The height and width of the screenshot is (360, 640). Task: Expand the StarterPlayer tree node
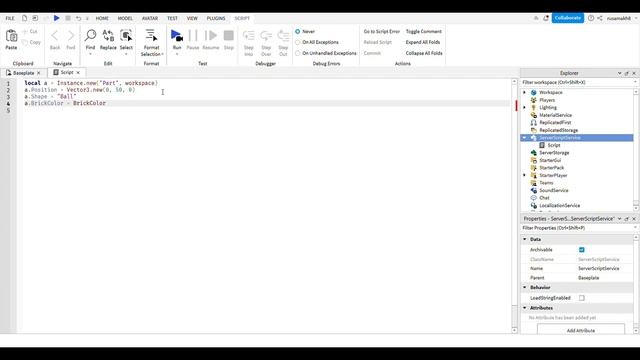pyautogui.click(x=525, y=175)
